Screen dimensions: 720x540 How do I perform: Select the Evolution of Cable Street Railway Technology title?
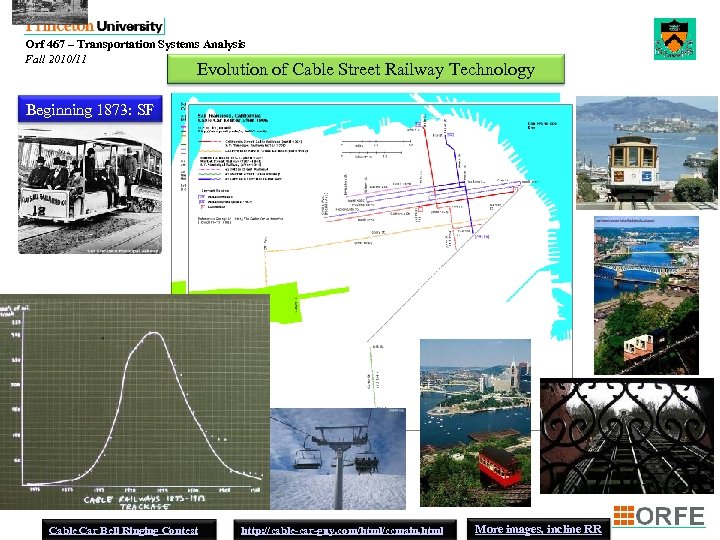[x=366, y=69]
